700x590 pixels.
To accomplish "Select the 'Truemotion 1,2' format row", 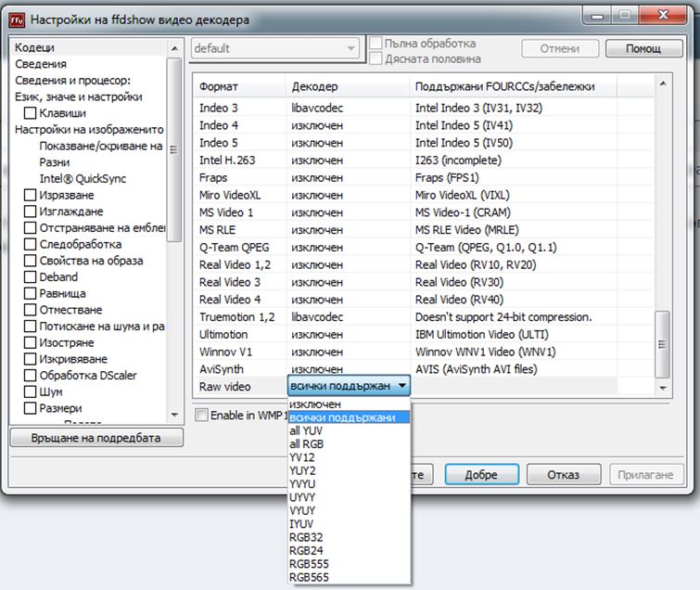I will [236, 317].
